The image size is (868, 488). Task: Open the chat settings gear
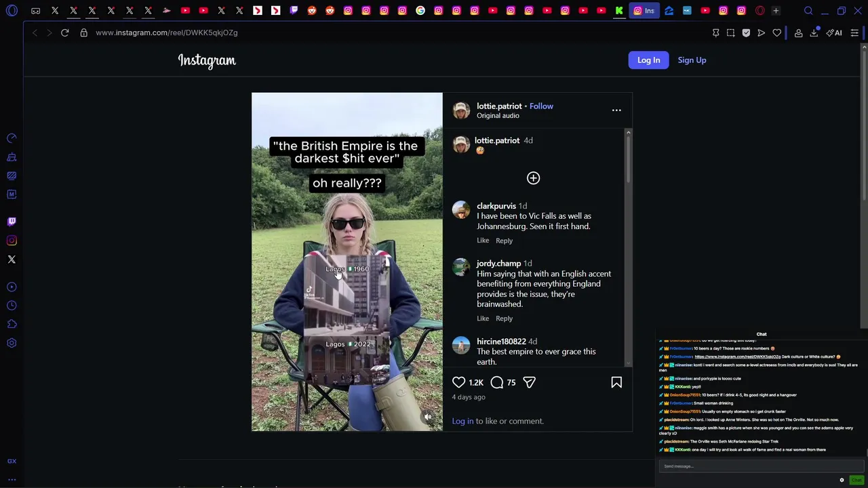click(x=842, y=480)
